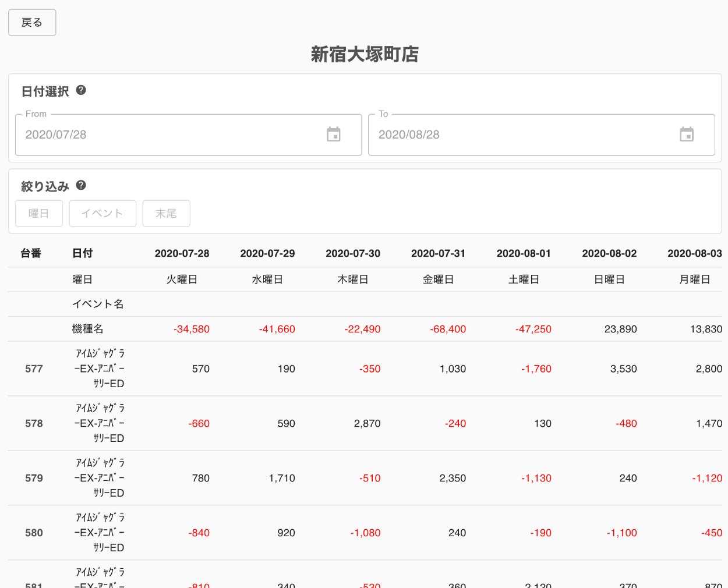This screenshot has width=728, height=588.
Task: Click the 戻る back button
Action: click(x=32, y=23)
